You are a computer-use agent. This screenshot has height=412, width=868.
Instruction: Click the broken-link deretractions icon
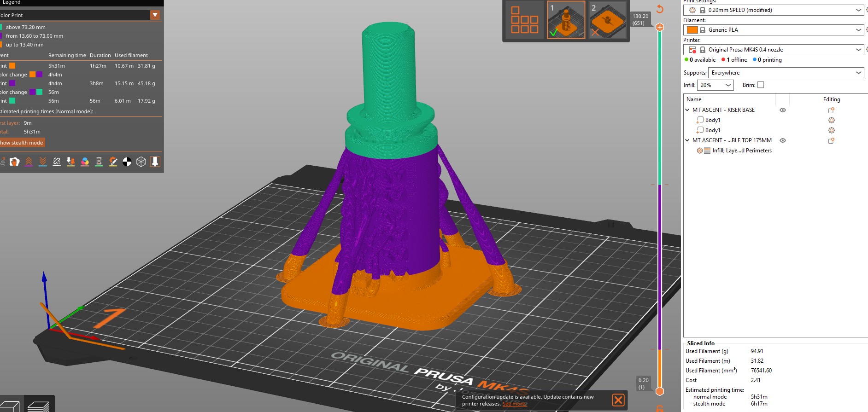tap(57, 162)
